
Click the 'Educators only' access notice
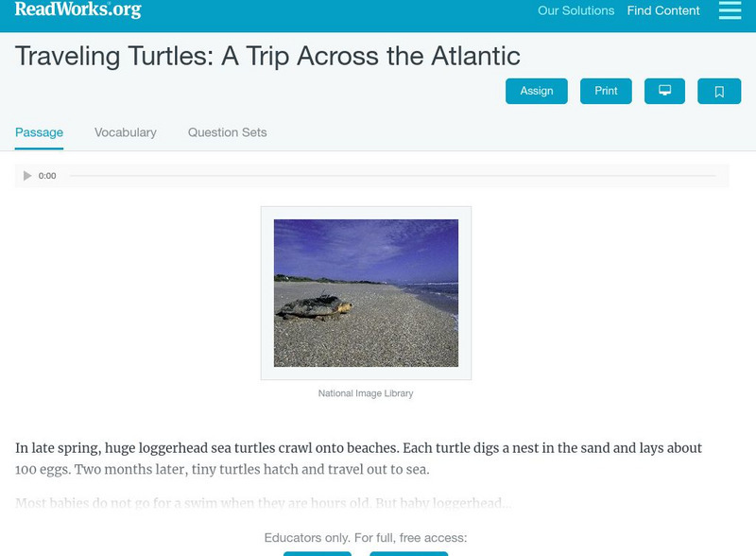tap(366, 538)
